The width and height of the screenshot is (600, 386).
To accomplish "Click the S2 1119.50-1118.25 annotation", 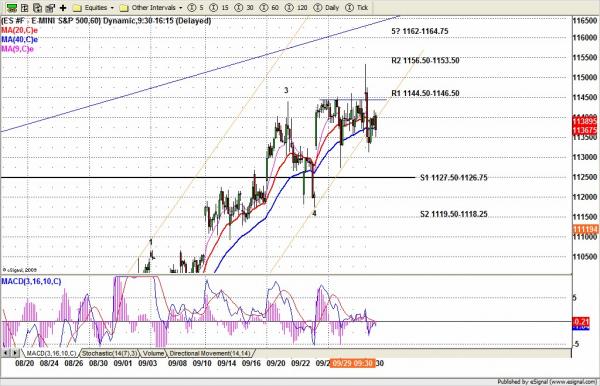I will pos(454,214).
